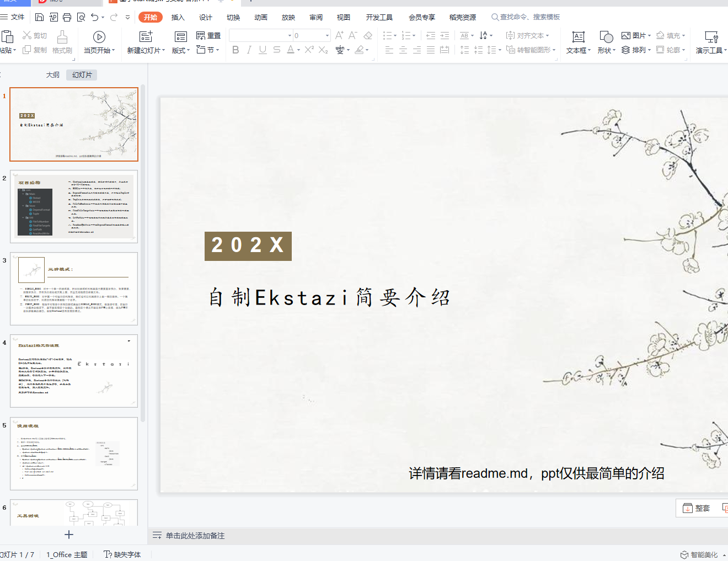Toggle Bold formatting
Image resolution: width=728 pixels, height=561 pixels.
tap(235, 50)
